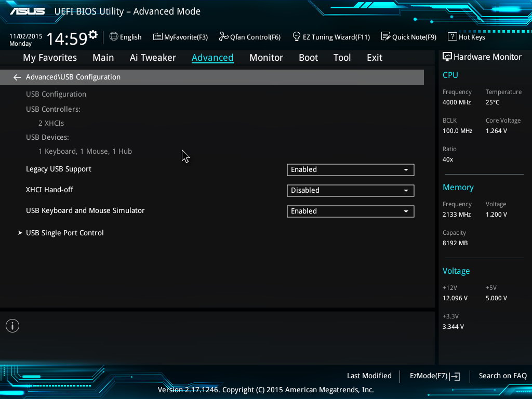Viewport: 532px width, 399px height.
Task: Go to the Boot tab
Action: click(308, 58)
